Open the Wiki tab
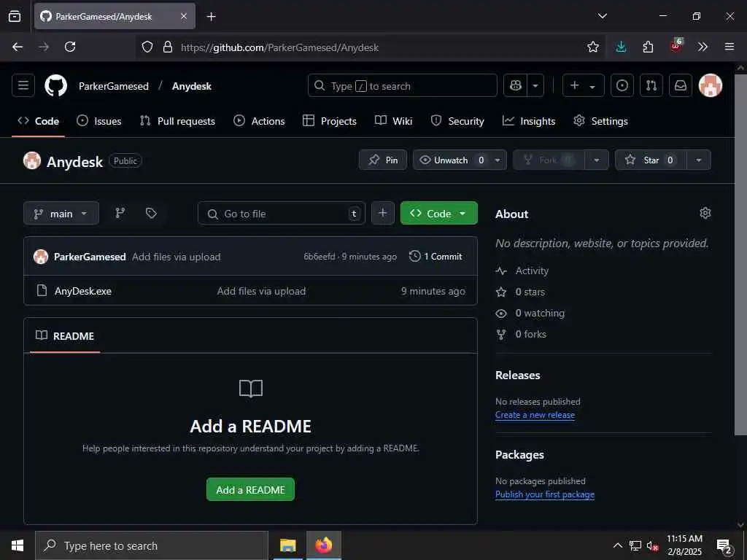Screen dimensions: 747x560 pyautogui.click(x=393, y=121)
